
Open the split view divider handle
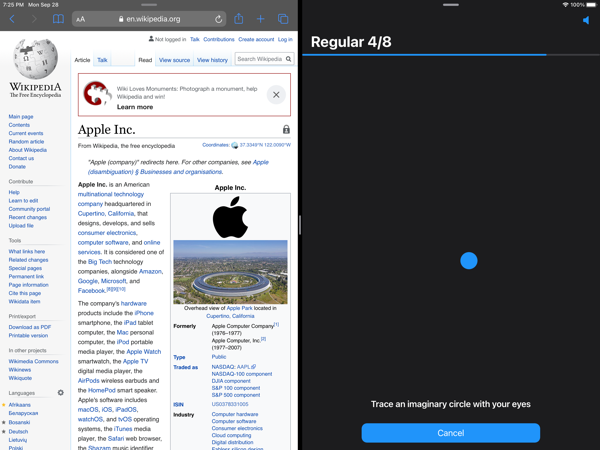point(300,225)
